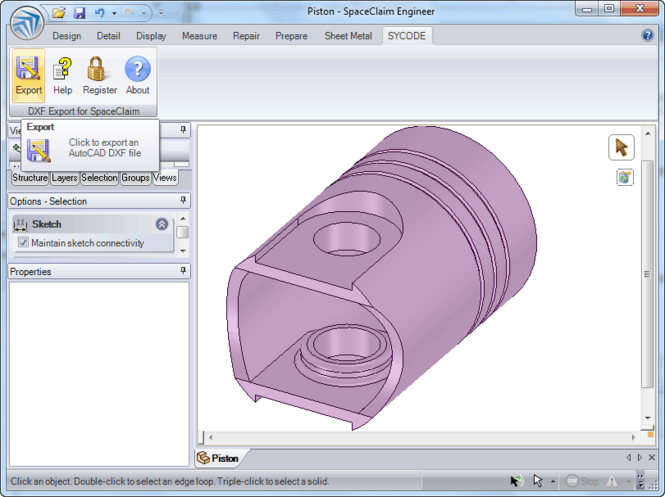Click the white arrow select mode icon
The height and width of the screenshot is (497, 665).
(538, 481)
